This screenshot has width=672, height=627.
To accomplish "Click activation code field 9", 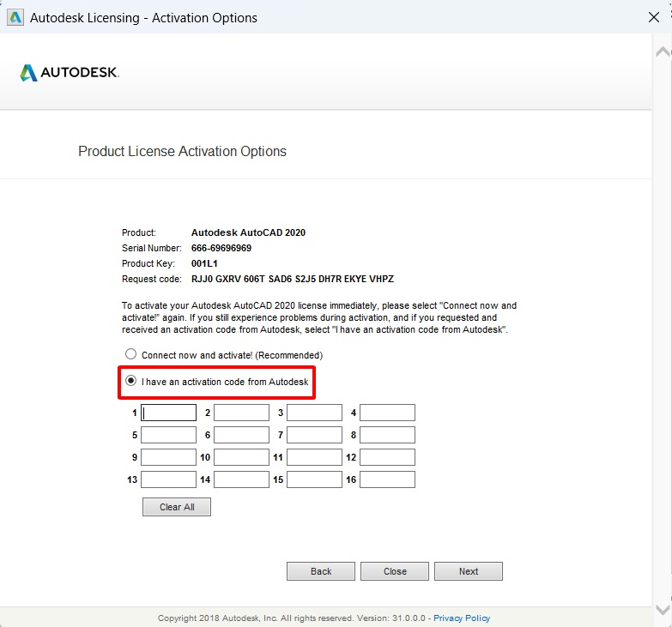I will click(x=168, y=457).
